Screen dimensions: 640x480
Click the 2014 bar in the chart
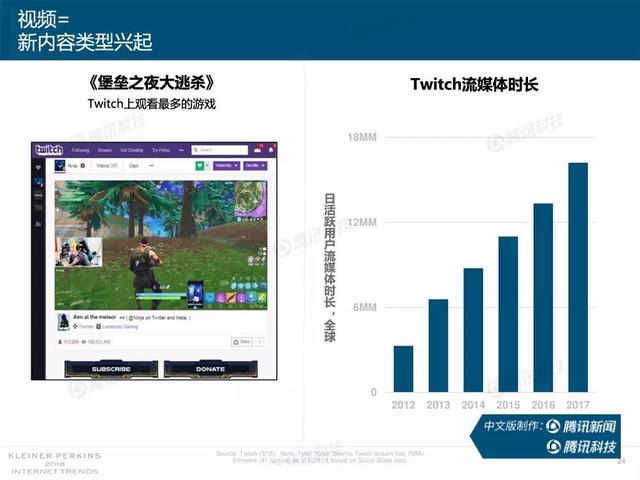[473, 330]
